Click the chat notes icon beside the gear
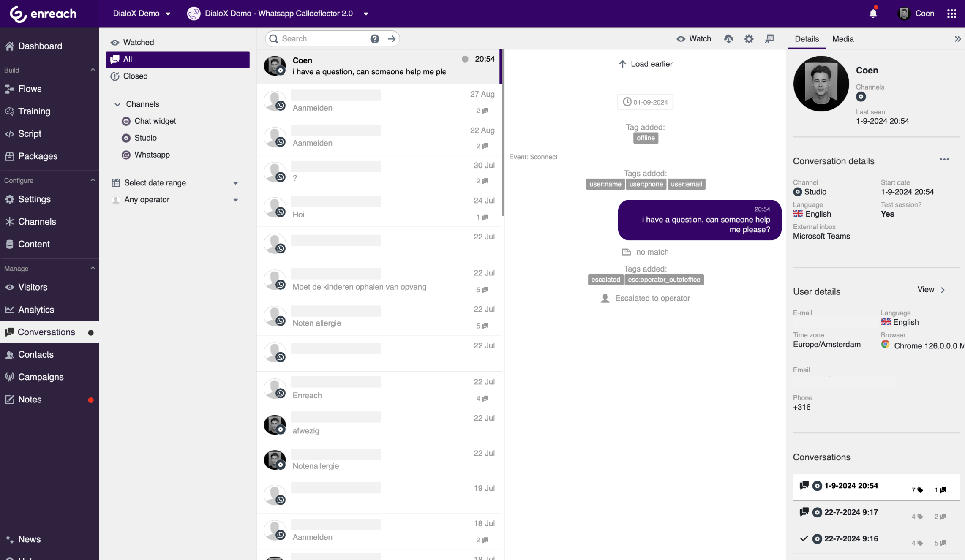Viewport: 965px width, 560px height. pyautogui.click(x=769, y=39)
